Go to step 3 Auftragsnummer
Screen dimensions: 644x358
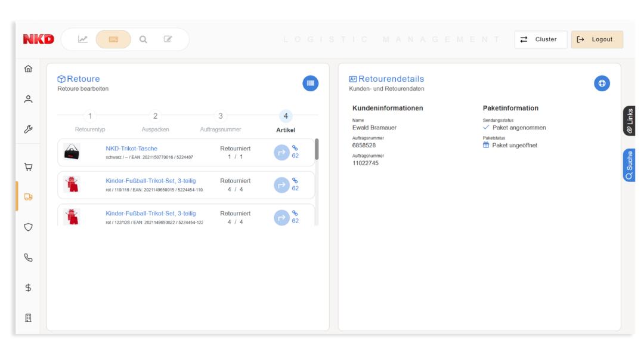(221, 116)
